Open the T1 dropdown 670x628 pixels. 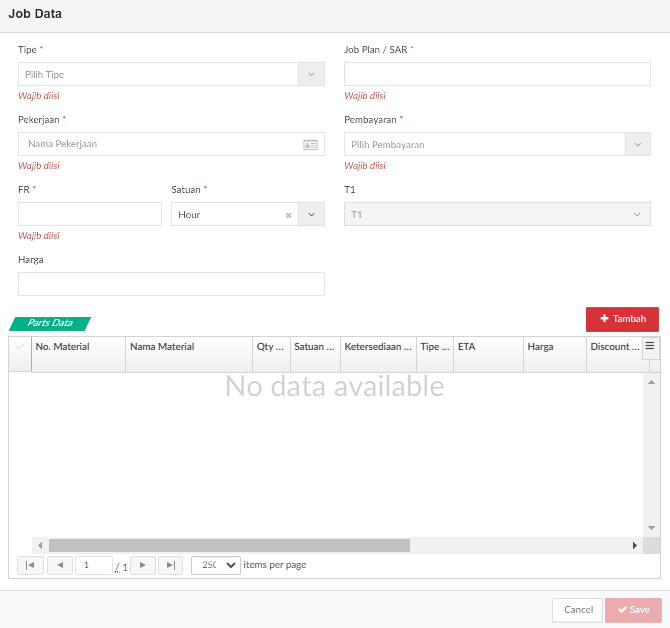497,214
